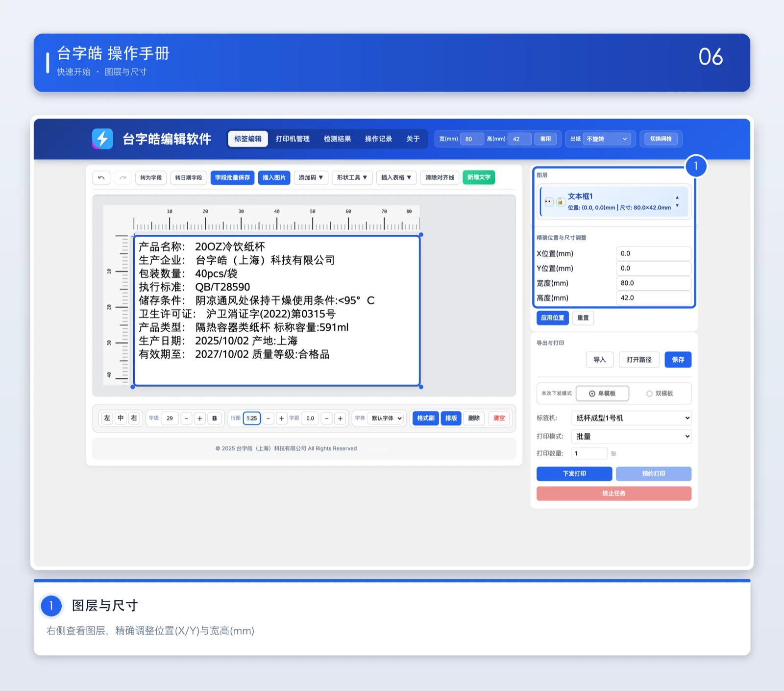Screen dimensions: 784x691
Task: Click green 新增文字 button
Action: click(479, 177)
